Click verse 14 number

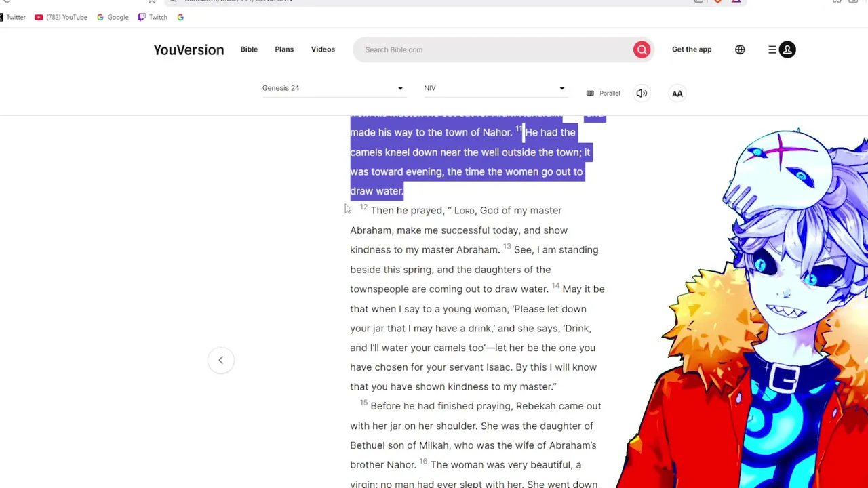coord(555,286)
